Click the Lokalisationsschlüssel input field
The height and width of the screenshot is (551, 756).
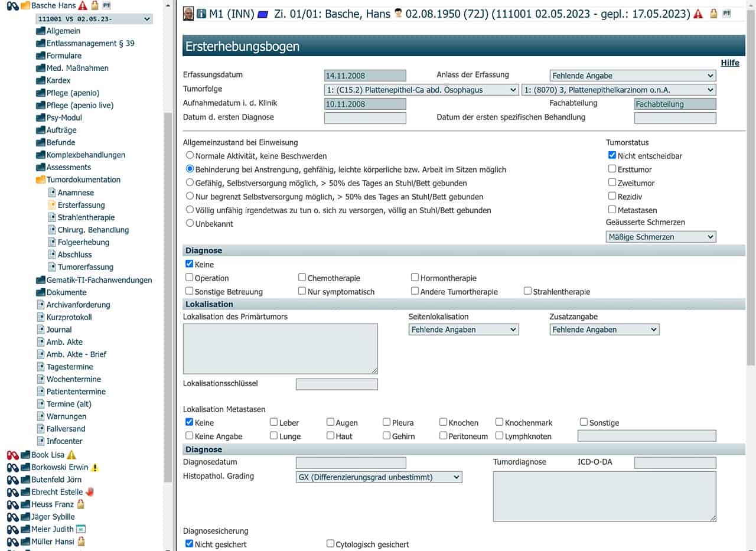click(x=337, y=384)
